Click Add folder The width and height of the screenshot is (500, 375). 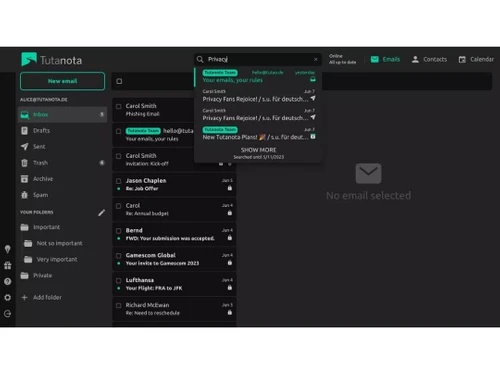click(x=42, y=297)
